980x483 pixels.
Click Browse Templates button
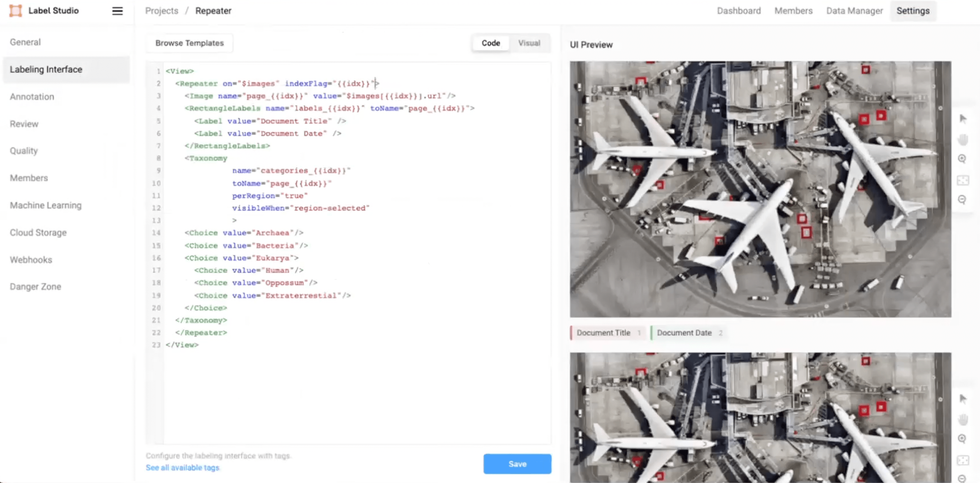point(189,43)
